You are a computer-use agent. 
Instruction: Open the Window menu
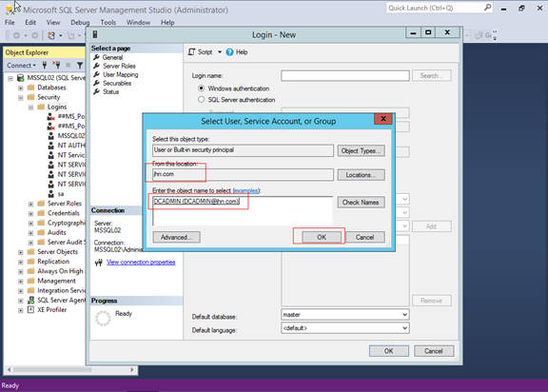pos(138,23)
